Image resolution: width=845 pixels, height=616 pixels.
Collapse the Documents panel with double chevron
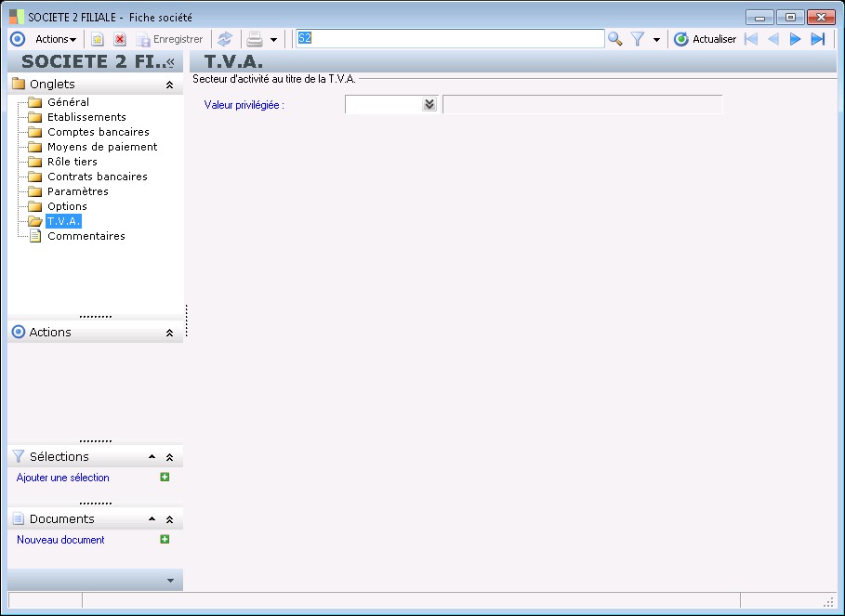(169, 519)
